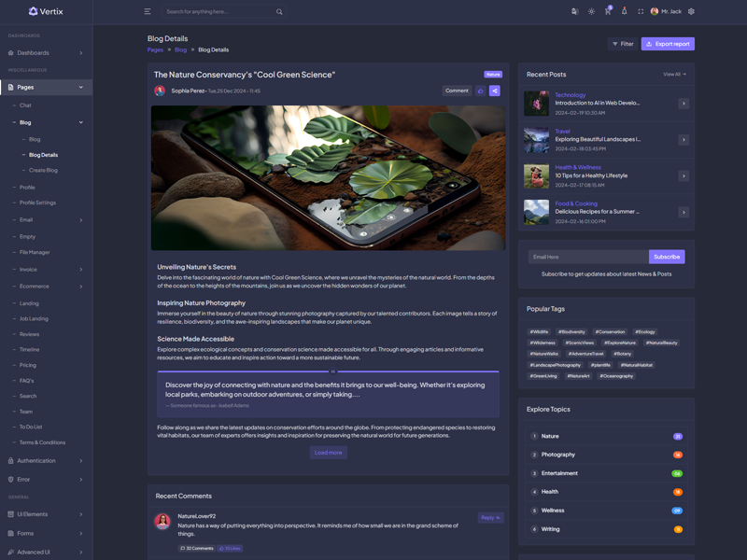Expand the Dashboards sidebar menu

coord(46,52)
